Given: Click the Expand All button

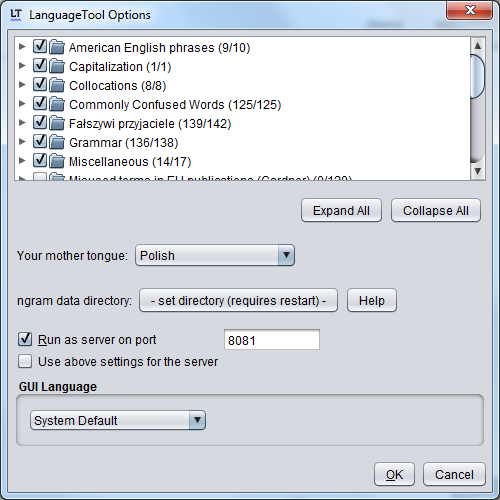Looking at the screenshot, I should [341, 210].
